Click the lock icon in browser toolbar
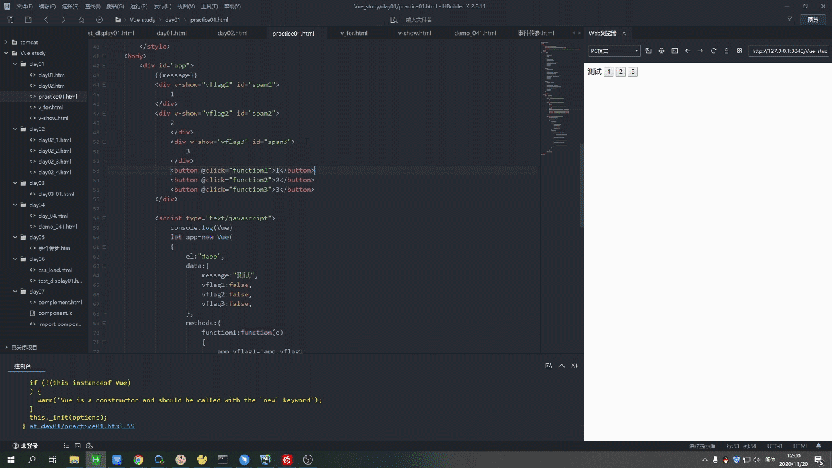The width and height of the screenshot is (832, 468). (726, 51)
